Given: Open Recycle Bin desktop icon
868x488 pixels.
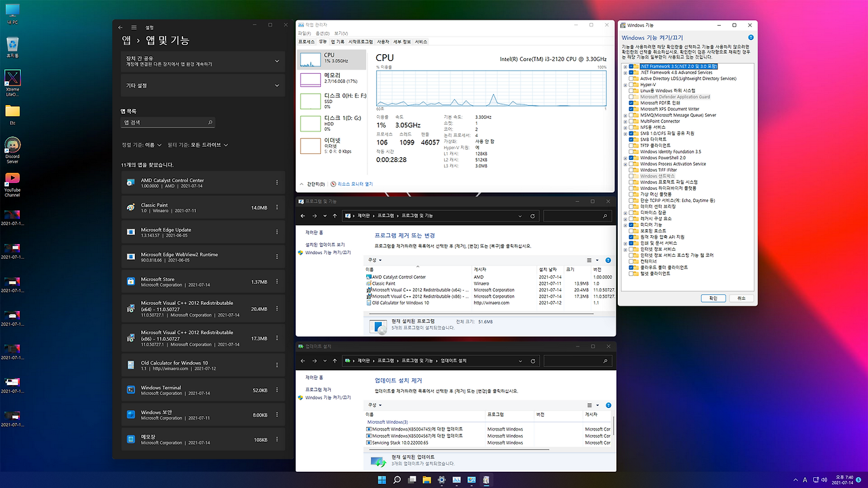Looking at the screenshot, I should click(x=12, y=47).
